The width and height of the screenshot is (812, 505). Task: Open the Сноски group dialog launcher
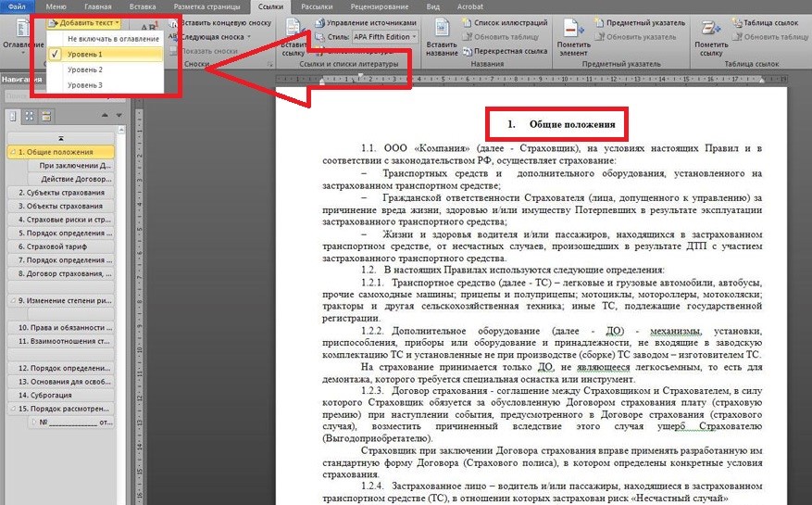269,64
